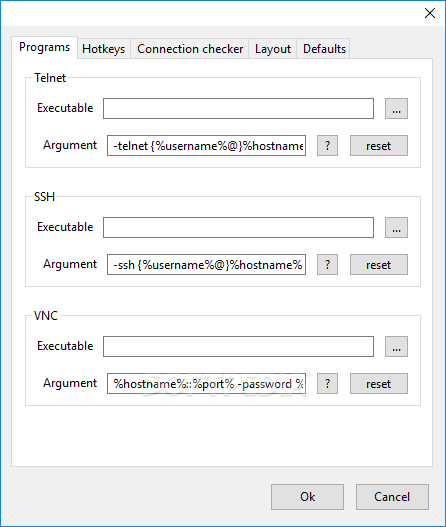Click into the VNC Argument field
The height and width of the screenshot is (527, 446).
pyautogui.click(x=206, y=383)
